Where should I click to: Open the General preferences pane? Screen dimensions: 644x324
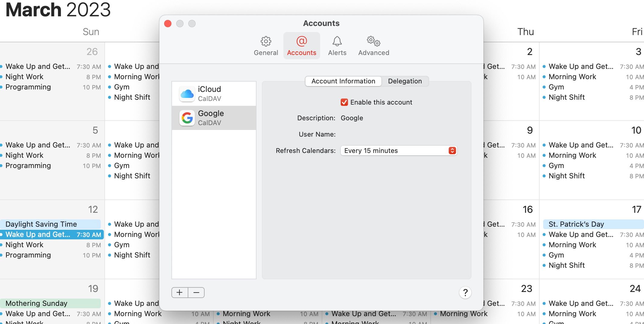pyautogui.click(x=266, y=46)
